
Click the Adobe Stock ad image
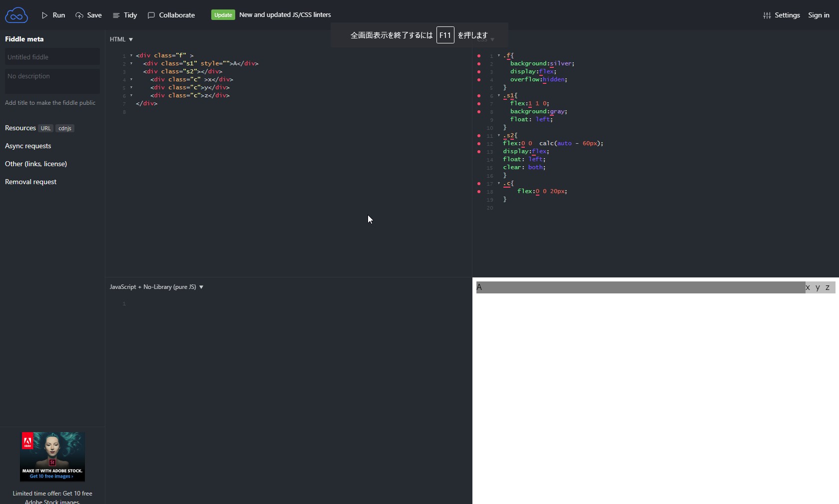pyautogui.click(x=52, y=457)
